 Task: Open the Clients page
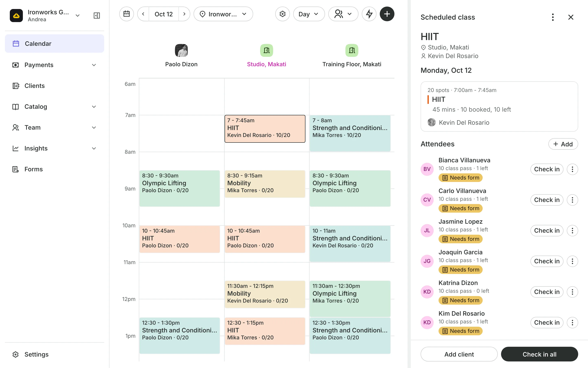(55, 86)
